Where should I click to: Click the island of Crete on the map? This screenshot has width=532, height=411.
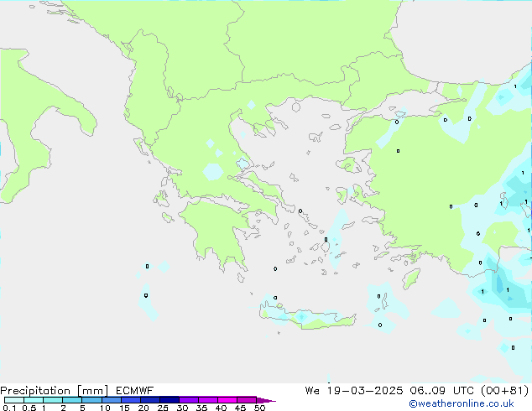(x=307, y=317)
